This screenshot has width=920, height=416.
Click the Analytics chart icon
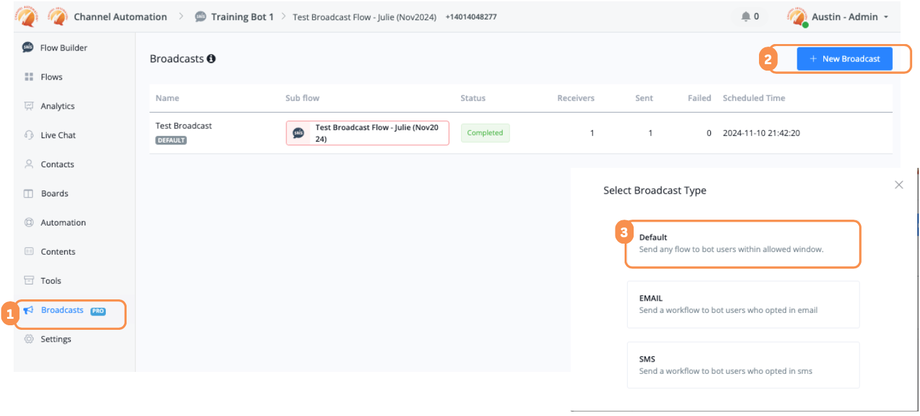click(x=28, y=106)
